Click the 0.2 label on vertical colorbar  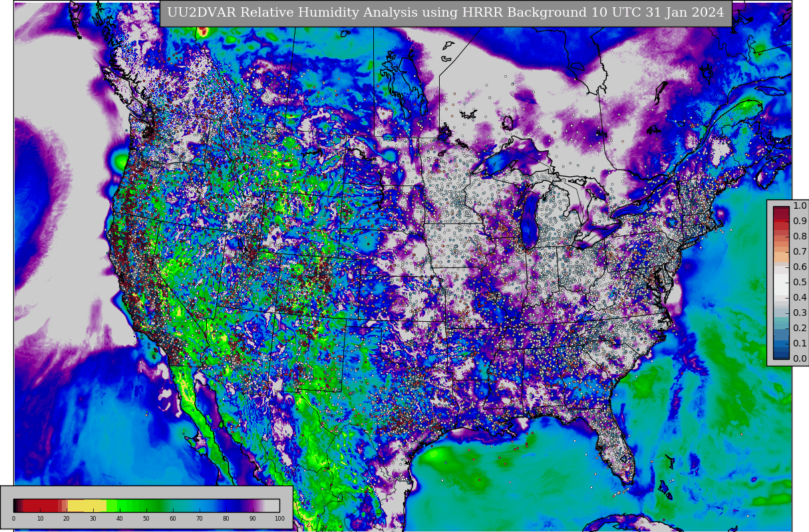[x=799, y=329]
